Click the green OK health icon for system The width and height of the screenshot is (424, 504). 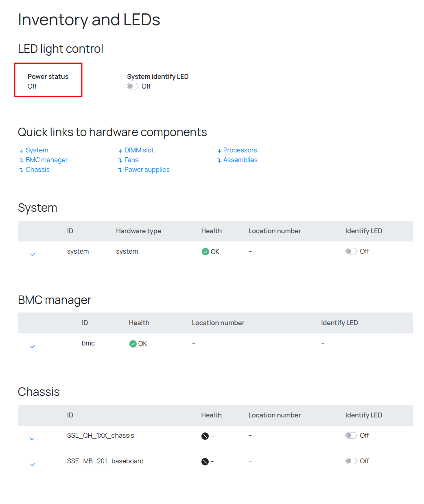tap(205, 252)
